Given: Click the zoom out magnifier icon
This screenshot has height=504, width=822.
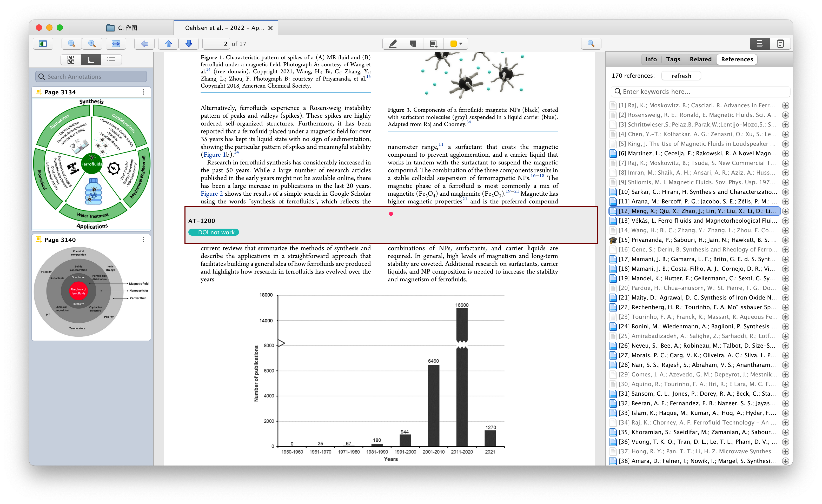Looking at the screenshot, I should click(x=71, y=44).
